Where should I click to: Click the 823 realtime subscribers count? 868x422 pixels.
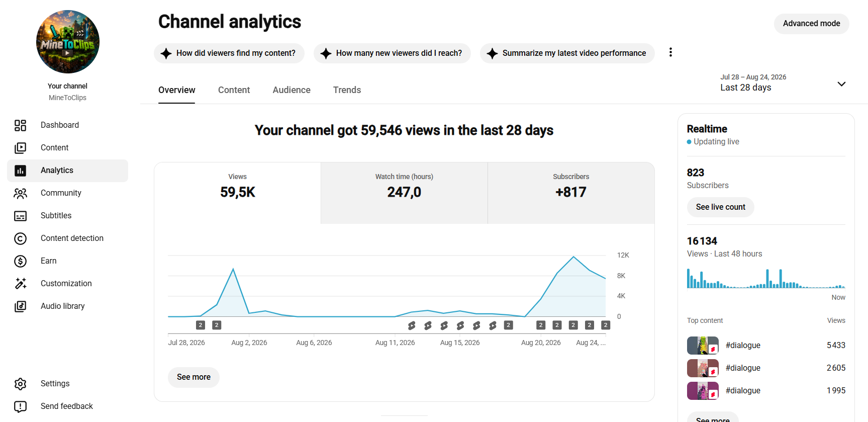coord(696,173)
